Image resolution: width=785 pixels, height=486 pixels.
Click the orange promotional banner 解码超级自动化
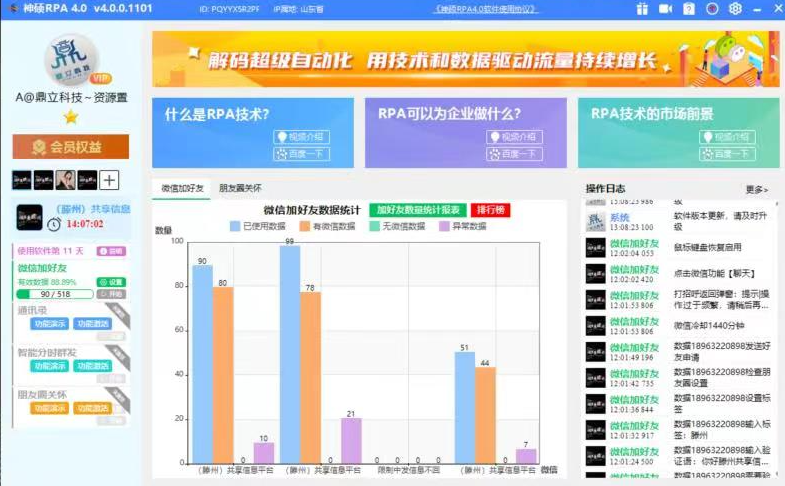(x=466, y=59)
